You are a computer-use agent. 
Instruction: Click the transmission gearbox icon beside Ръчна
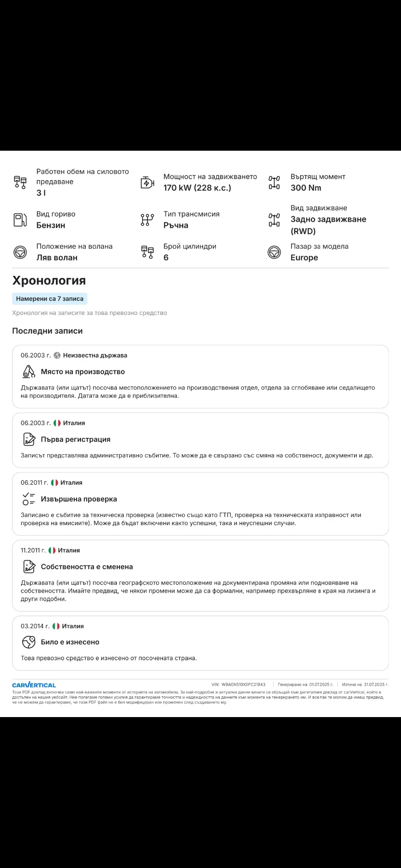pos(147,220)
